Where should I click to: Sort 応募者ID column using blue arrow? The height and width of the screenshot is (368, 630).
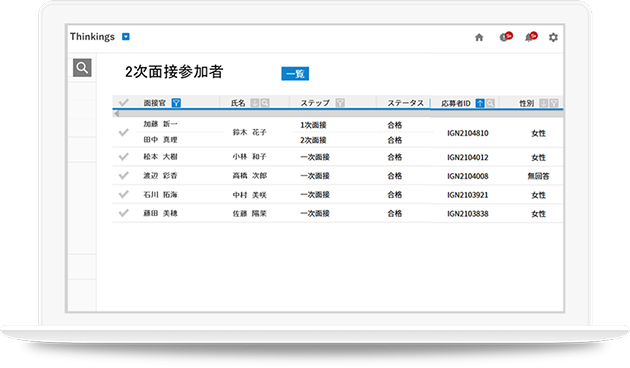point(480,103)
